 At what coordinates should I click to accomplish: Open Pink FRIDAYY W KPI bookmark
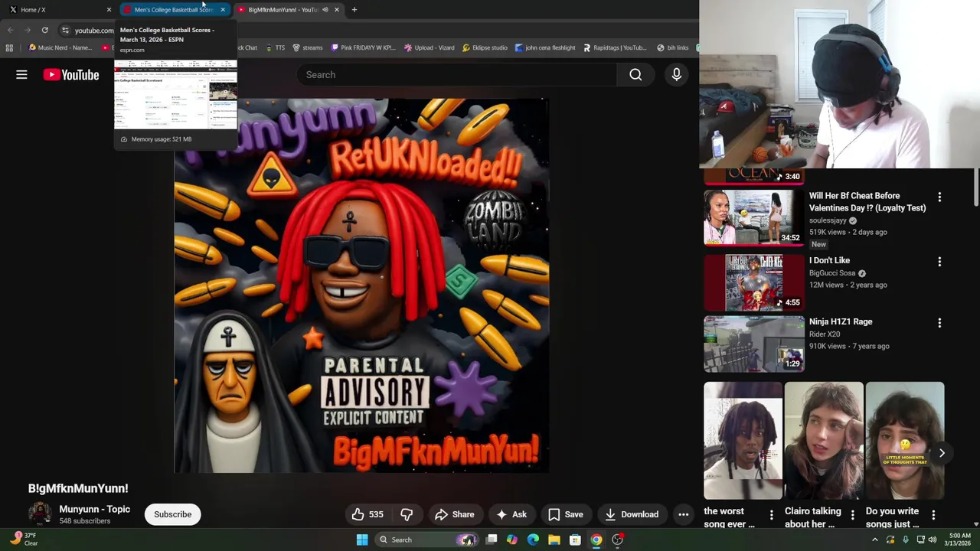(x=363, y=47)
